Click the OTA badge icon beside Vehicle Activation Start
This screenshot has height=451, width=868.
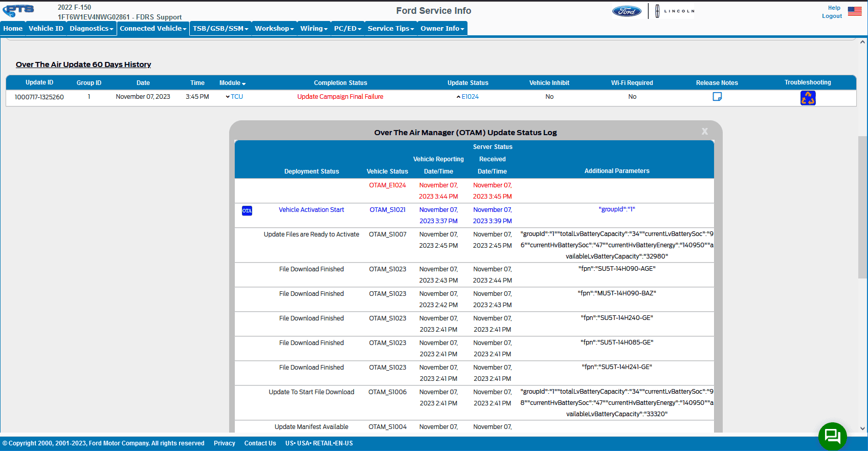pyautogui.click(x=247, y=210)
